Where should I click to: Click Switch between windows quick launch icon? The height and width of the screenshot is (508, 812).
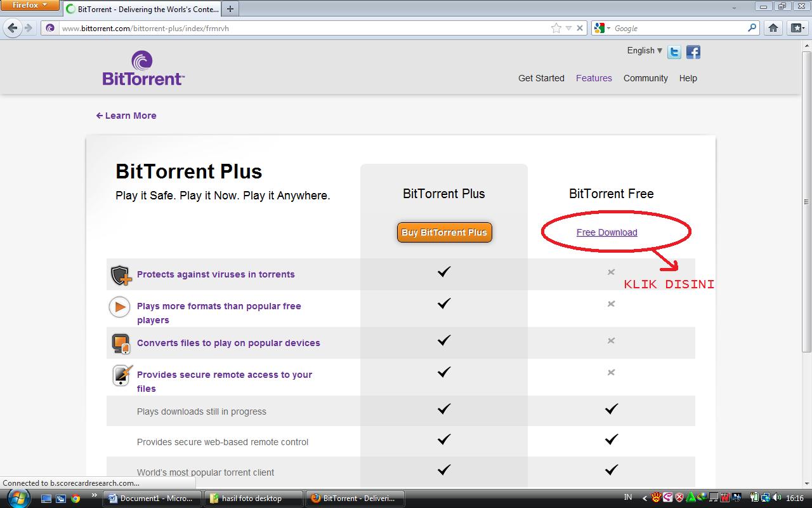coord(61,498)
